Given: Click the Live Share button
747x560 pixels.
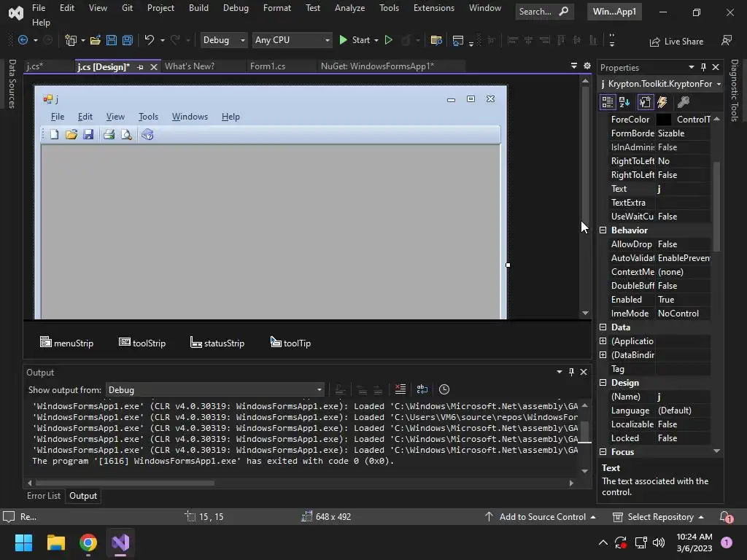Looking at the screenshot, I should coord(676,42).
